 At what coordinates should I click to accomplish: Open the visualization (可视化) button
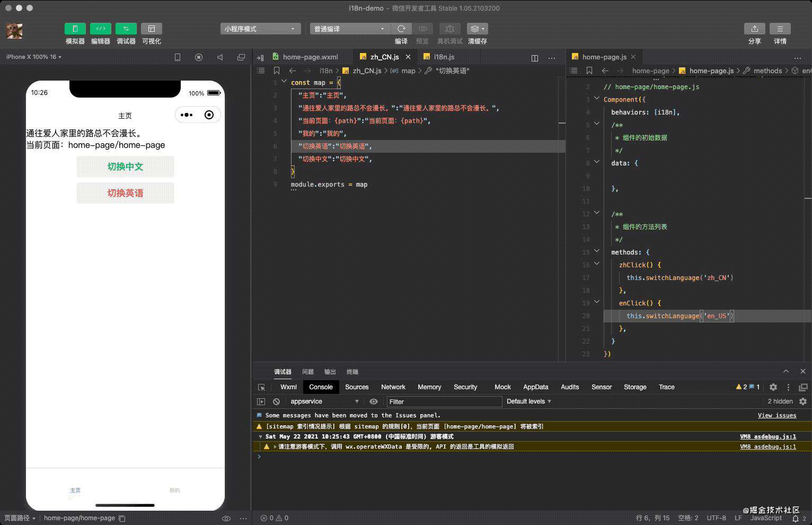pos(151,29)
